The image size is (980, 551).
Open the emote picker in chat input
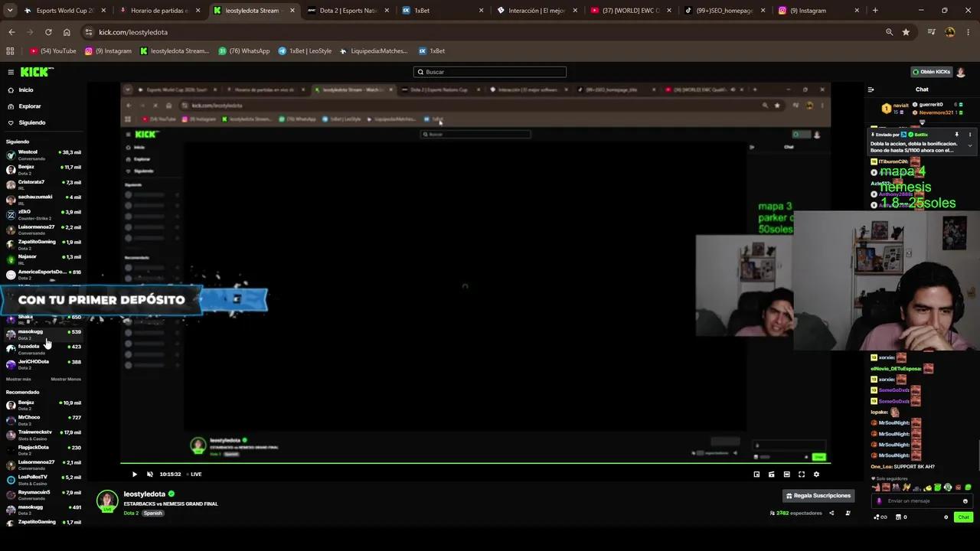[x=965, y=501]
